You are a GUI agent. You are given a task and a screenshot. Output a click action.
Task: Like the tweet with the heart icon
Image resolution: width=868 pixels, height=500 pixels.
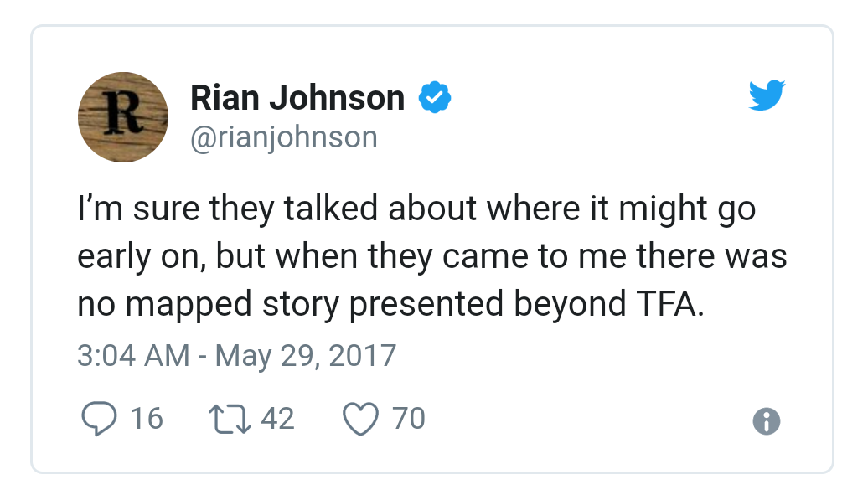click(360, 419)
